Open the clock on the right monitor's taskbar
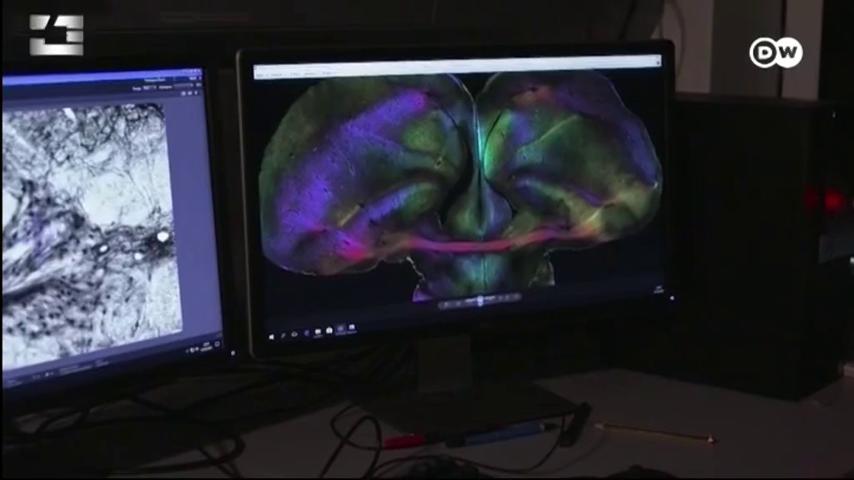This screenshot has width=854, height=480. (x=658, y=290)
